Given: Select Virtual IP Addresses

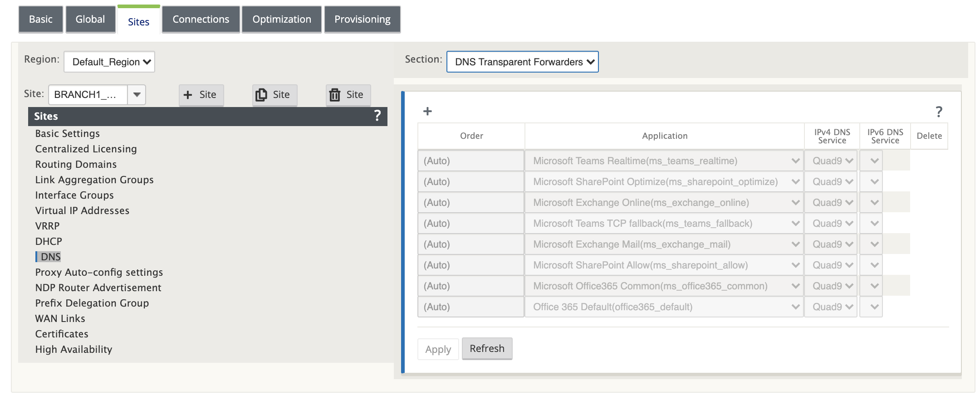Looking at the screenshot, I should pos(83,210).
